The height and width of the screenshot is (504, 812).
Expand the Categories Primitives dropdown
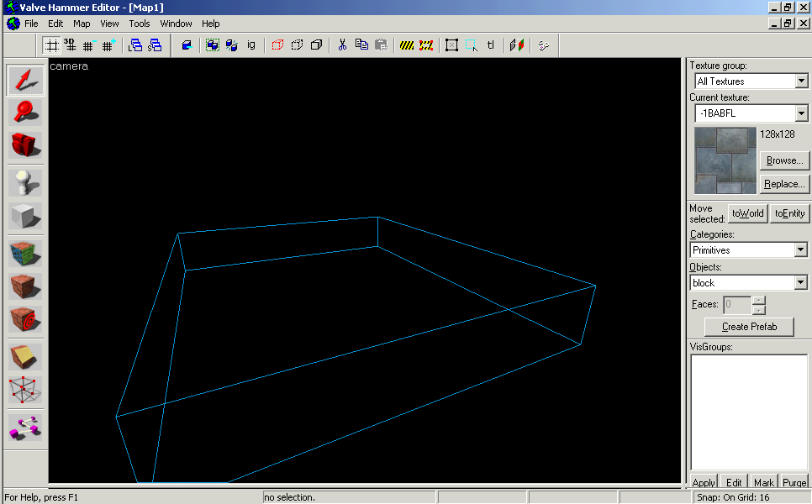[x=800, y=250]
